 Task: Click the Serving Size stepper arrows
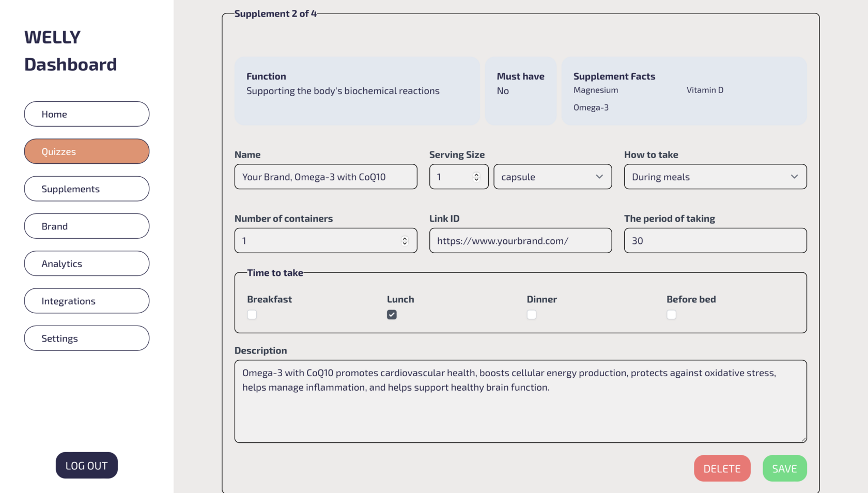(476, 177)
